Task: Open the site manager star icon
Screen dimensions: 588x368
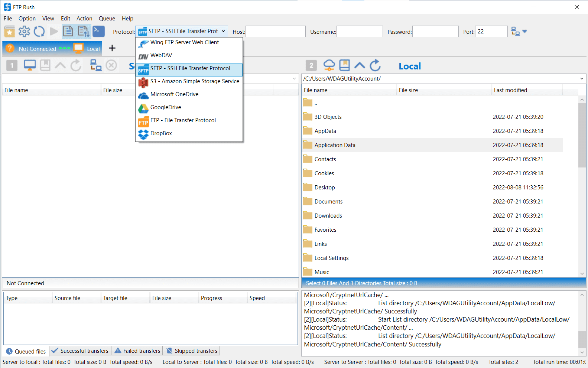Action: pyautogui.click(x=9, y=32)
